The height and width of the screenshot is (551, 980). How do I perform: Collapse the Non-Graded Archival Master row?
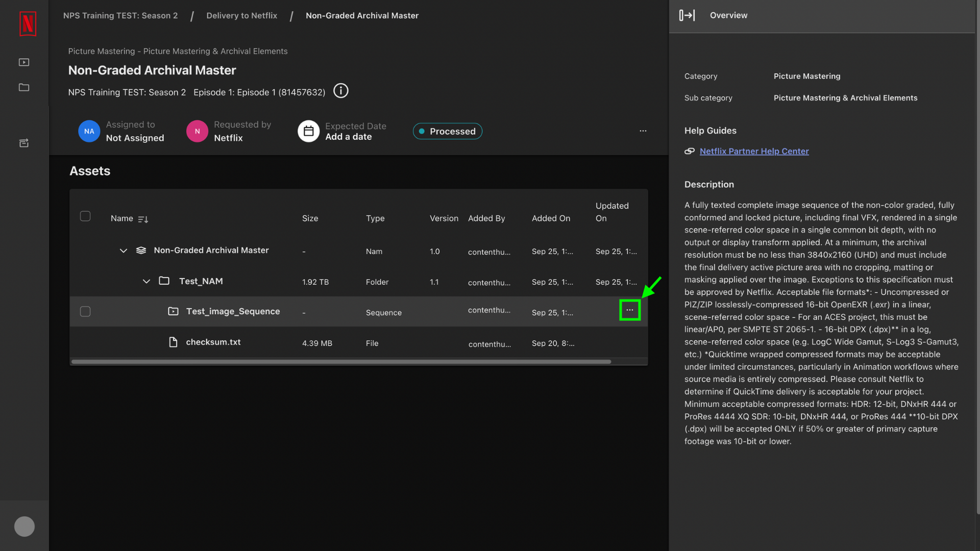click(124, 251)
